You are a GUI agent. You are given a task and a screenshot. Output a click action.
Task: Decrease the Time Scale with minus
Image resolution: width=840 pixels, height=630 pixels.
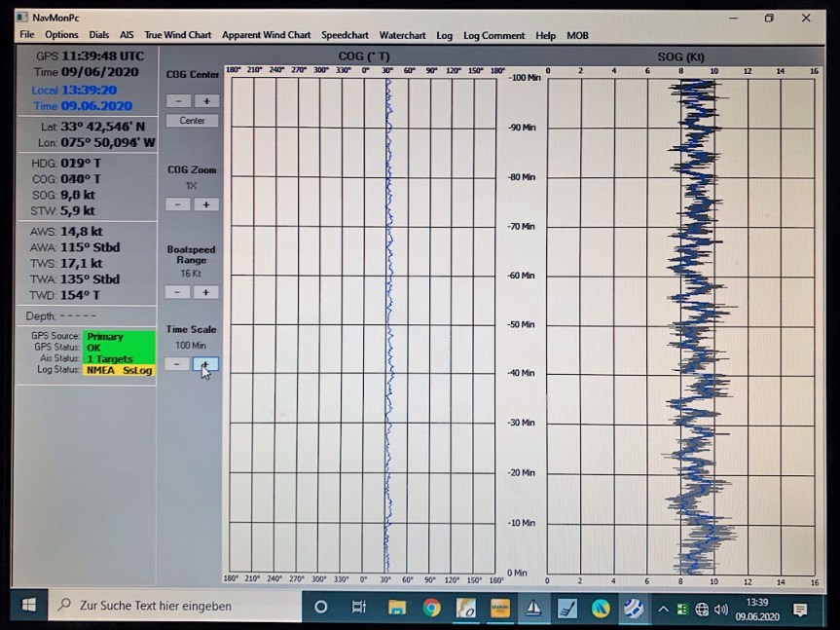click(x=177, y=364)
